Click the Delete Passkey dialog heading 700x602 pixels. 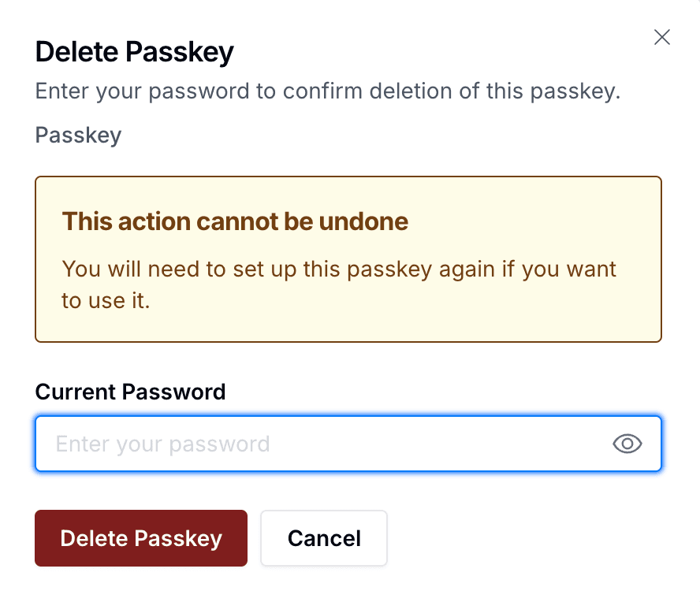[x=135, y=52]
